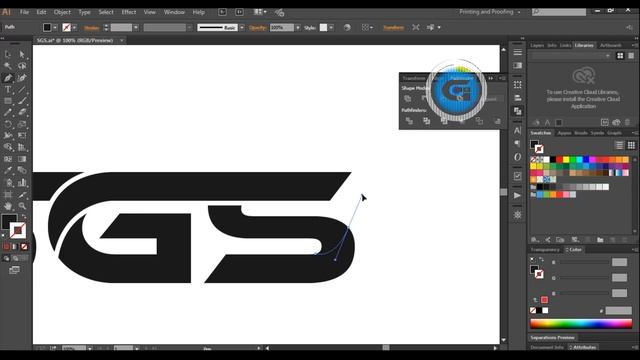Viewport: 640px width, 360px height.
Task: Set the paint mode to Color
Action: coord(6,247)
